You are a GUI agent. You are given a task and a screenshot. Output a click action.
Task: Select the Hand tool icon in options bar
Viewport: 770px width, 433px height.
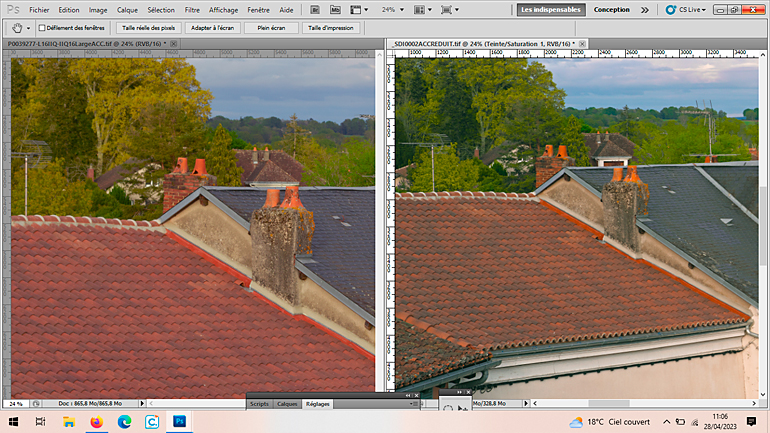[17, 28]
